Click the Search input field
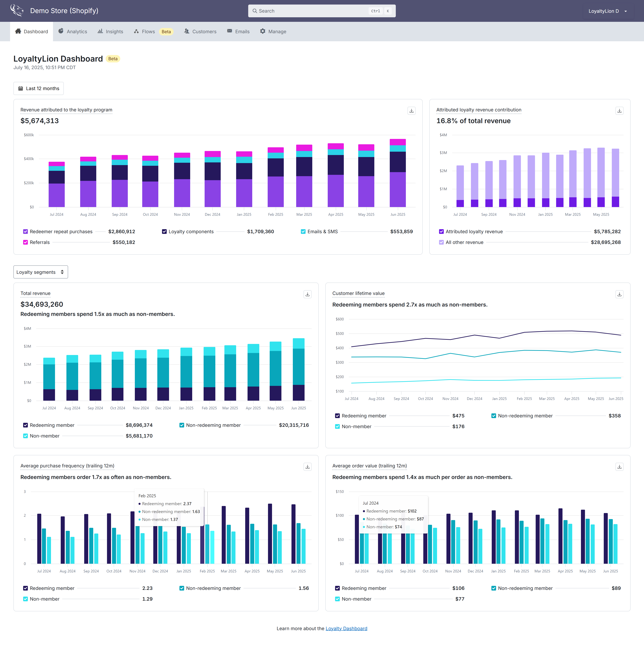 (322, 11)
